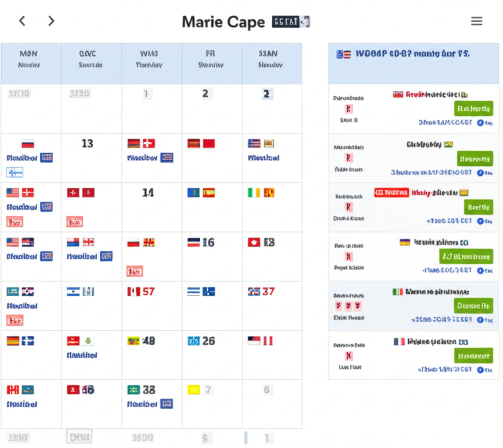Click the Italian flag in sidebar match list

pos(397,292)
